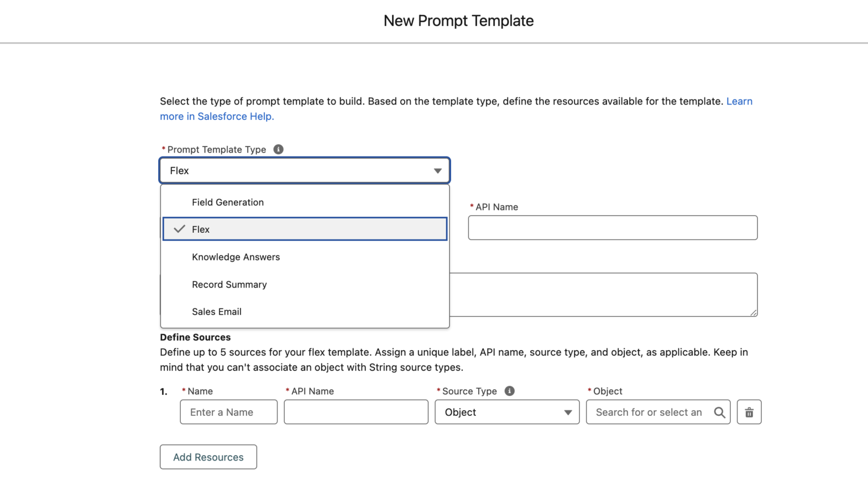The height and width of the screenshot is (491, 868).
Task: Click the magnifier in the Object lookup
Action: [x=719, y=412]
